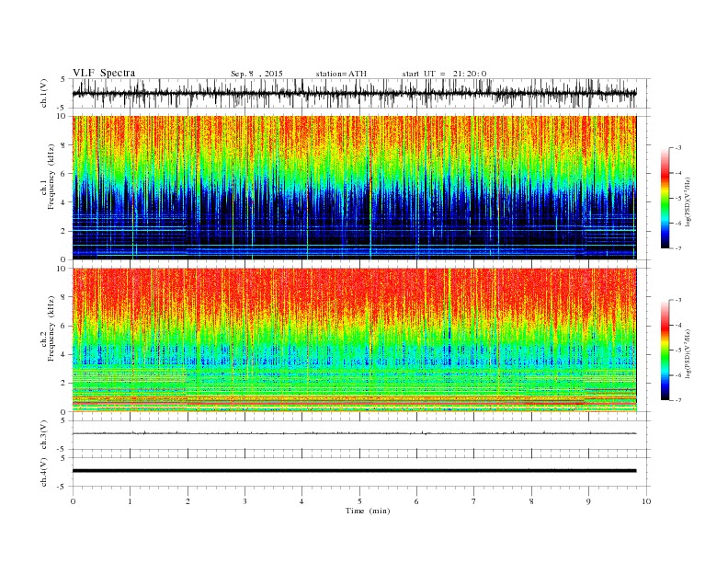728x563 pixels.
Task: Click the "6" kHz tick of ch.2 spectrogram
Action: pos(63,326)
